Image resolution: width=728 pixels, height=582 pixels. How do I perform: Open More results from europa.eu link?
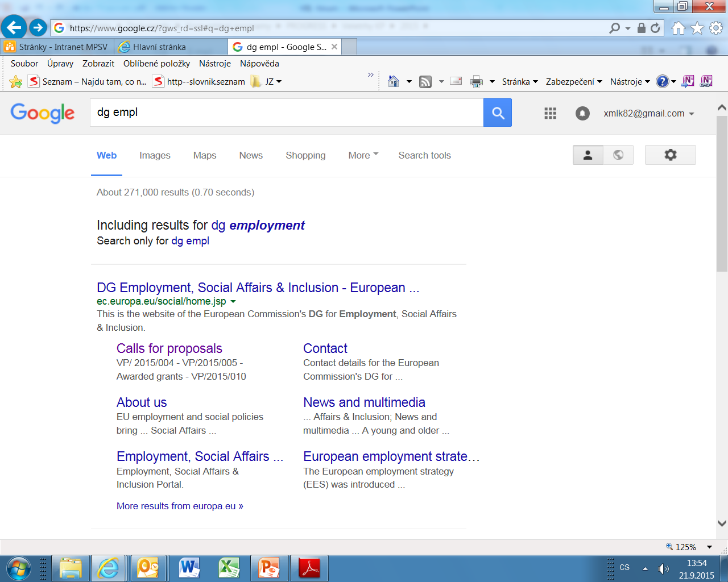pyautogui.click(x=180, y=506)
